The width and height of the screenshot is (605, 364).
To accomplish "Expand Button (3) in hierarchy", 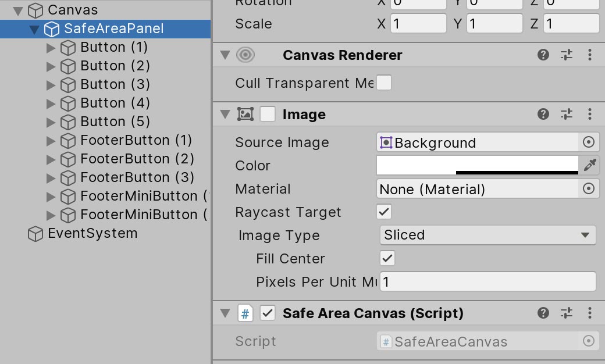I will [x=51, y=84].
